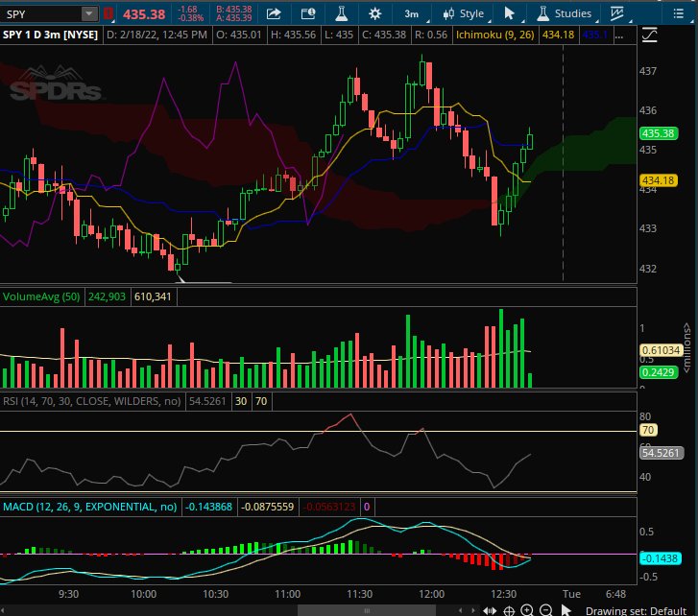Click the flask icon next to gear
This screenshot has height=616, width=698.
click(x=342, y=13)
